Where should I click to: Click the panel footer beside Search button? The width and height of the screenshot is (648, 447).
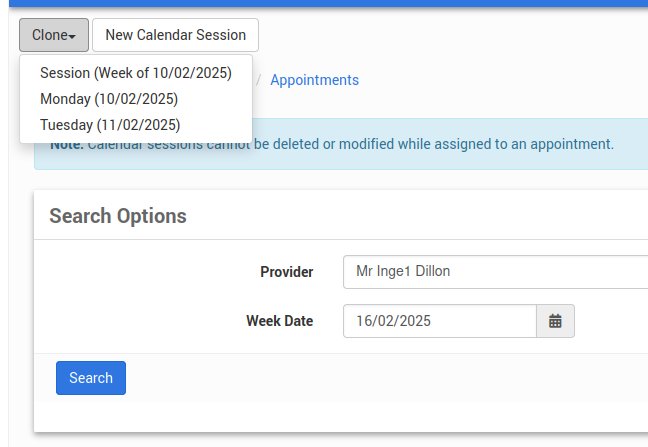(x=380, y=378)
